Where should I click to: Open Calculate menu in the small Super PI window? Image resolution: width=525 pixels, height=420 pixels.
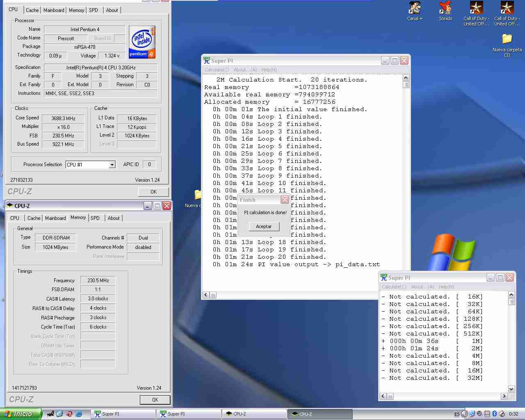(x=394, y=287)
